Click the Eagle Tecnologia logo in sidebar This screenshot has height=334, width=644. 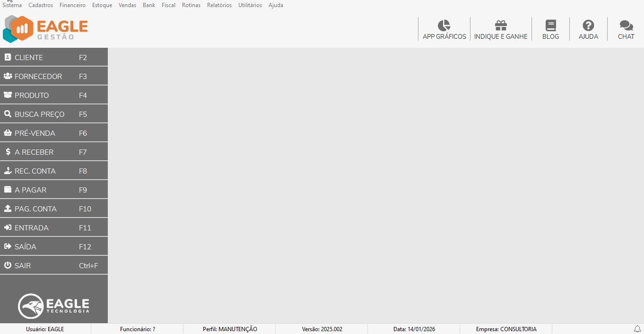tap(53, 306)
